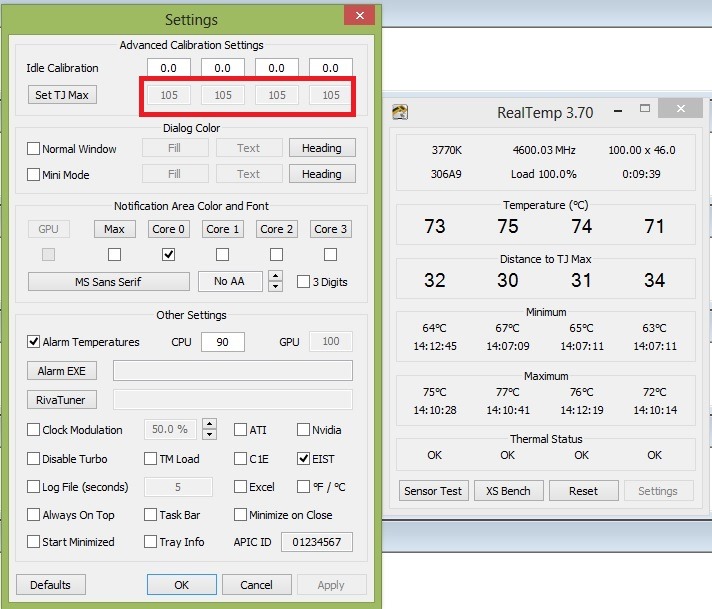The height and width of the screenshot is (609, 712).
Task: Increase Clock Modulation percentage stepper
Action: 209,424
